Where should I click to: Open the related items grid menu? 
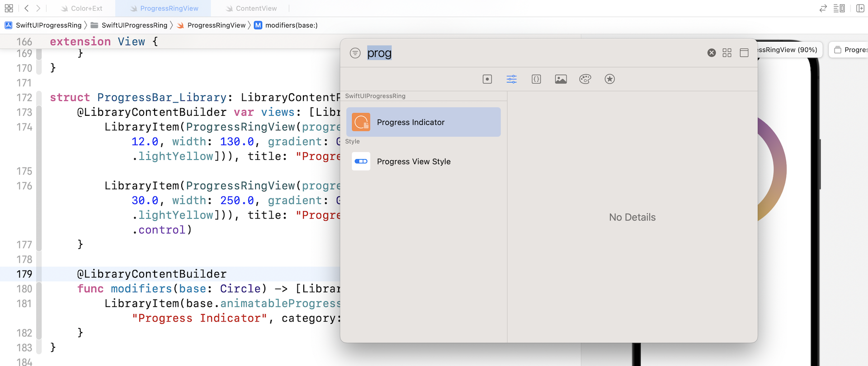[9, 8]
